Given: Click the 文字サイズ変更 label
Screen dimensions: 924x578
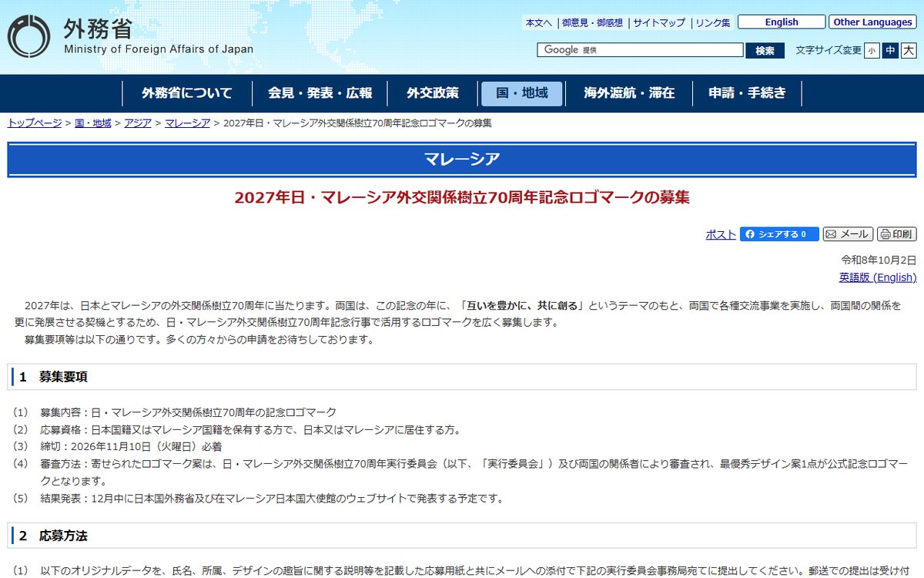Looking at the screenshot, I should click(829, 50).
